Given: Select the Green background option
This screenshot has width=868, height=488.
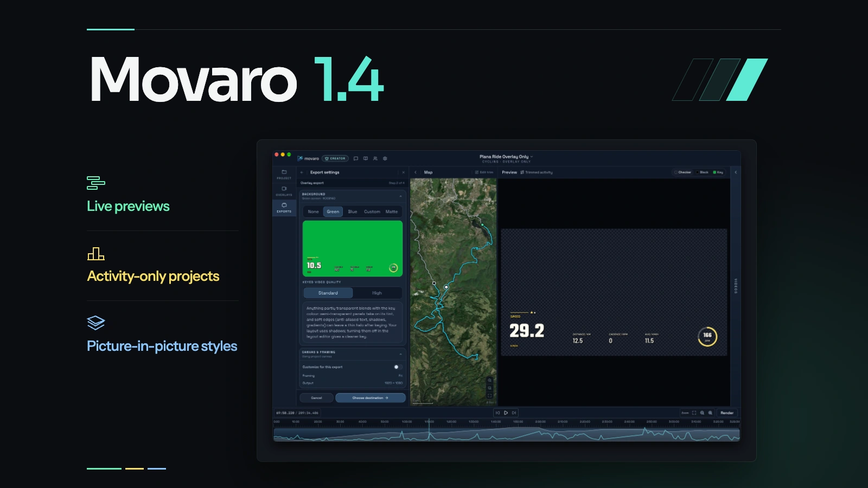Looking at the screenshot, I should click(333, 211).
